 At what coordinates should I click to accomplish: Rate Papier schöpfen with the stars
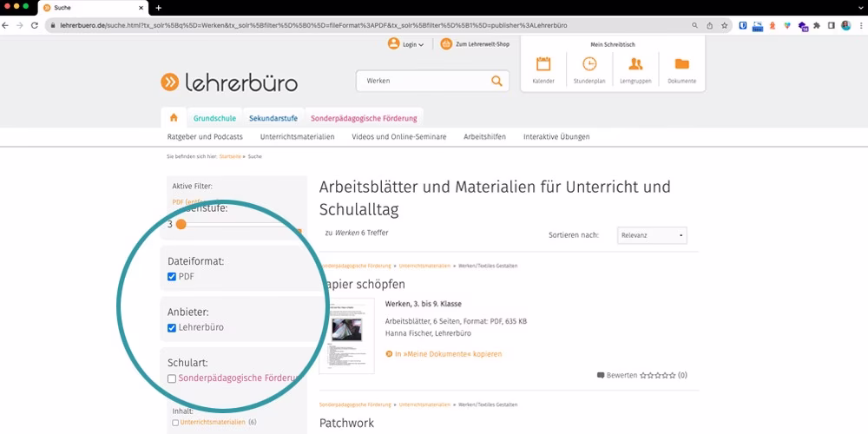click(658, 375)
